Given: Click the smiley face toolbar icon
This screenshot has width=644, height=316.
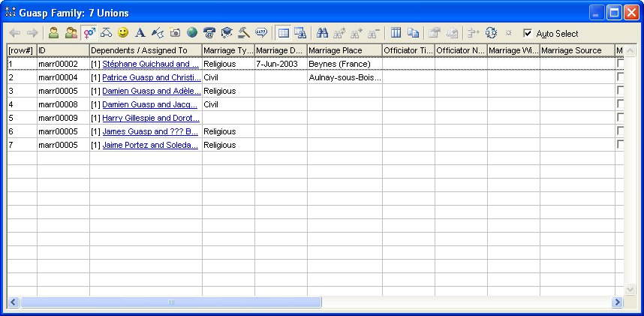Looking at the screenshot, I should (x=123, y=33).
